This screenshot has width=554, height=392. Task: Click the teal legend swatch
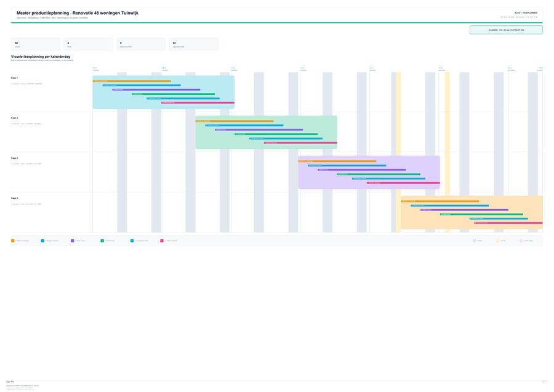132,241
